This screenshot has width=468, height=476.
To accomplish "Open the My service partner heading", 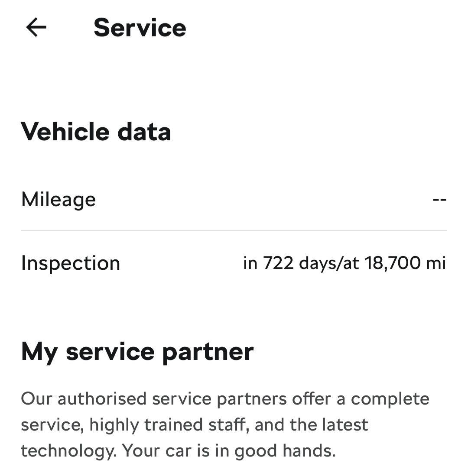I will coord(137,351).
